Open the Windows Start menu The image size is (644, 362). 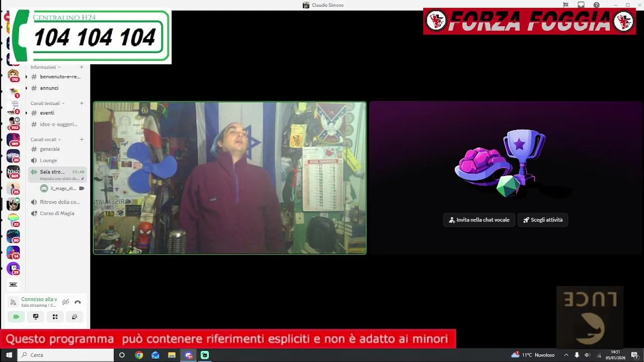tap(9, 355)
